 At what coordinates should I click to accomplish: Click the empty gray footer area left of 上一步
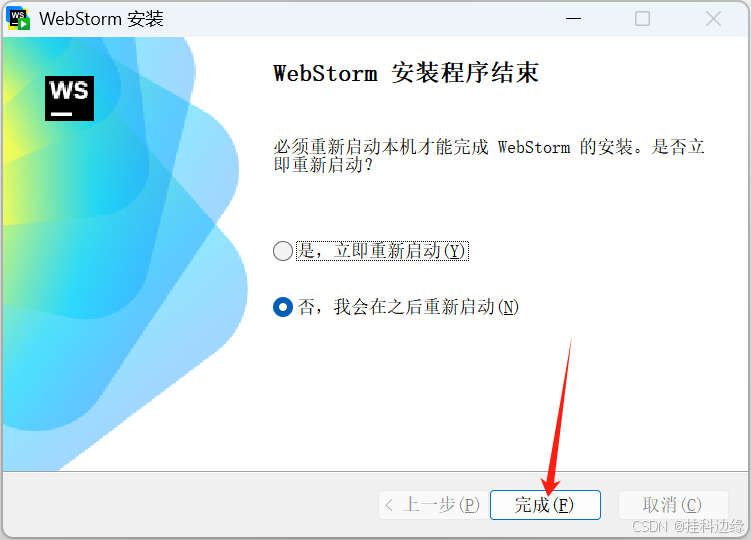[x=192, y=505]
